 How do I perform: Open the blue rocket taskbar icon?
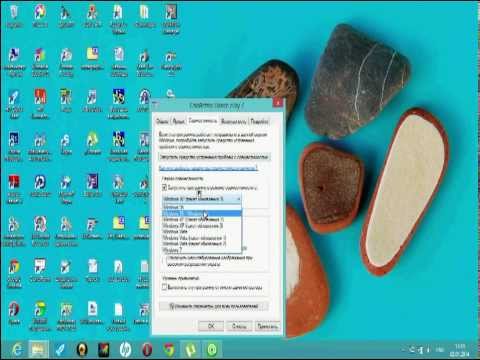[x=60, y=350]
